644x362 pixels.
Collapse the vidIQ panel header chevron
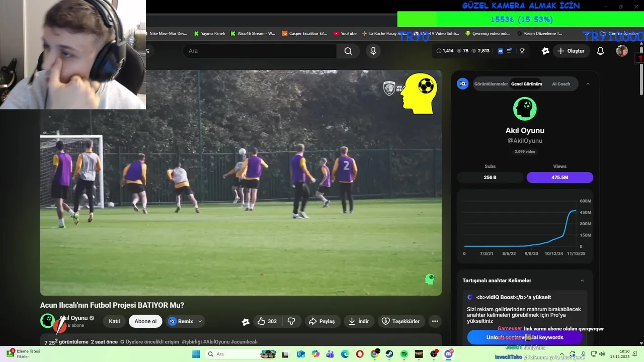(588, 84)
